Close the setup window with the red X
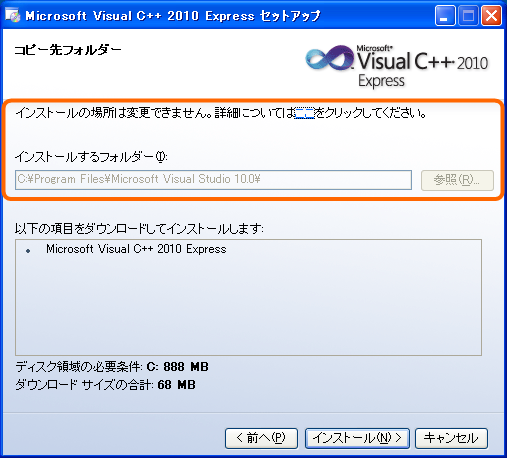 (491, 16)
